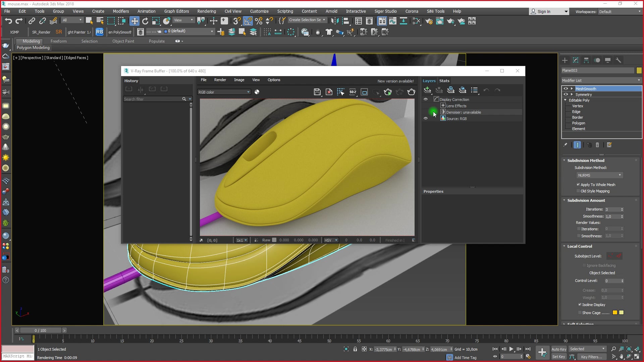Image resolution: width=644 pixels, height=362 pixels.
Task: Open the Rendering menu
Action: pos(206,11)
